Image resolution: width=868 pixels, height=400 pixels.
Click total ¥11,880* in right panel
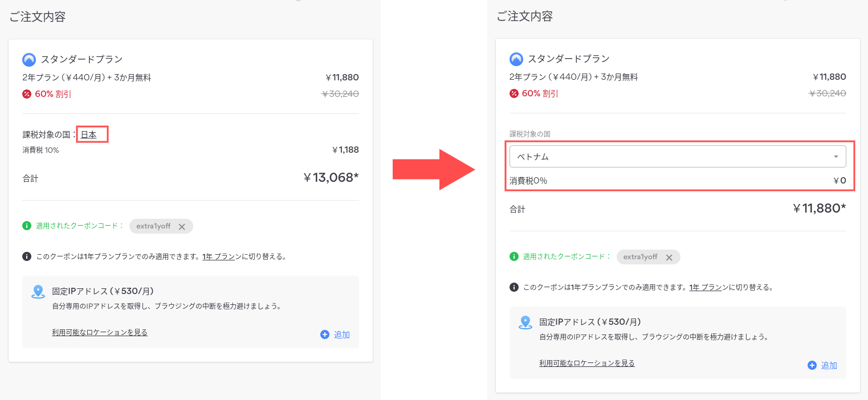(x=819, y=209)
